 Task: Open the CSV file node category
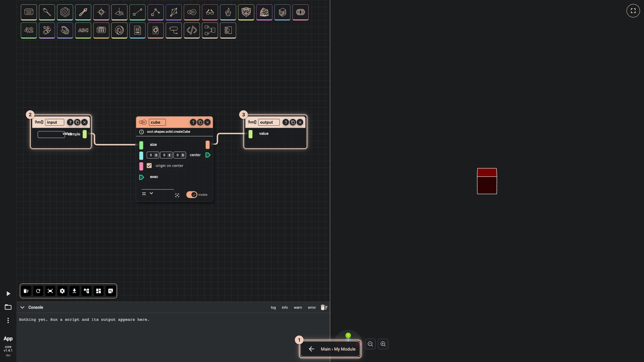[138, 31]
